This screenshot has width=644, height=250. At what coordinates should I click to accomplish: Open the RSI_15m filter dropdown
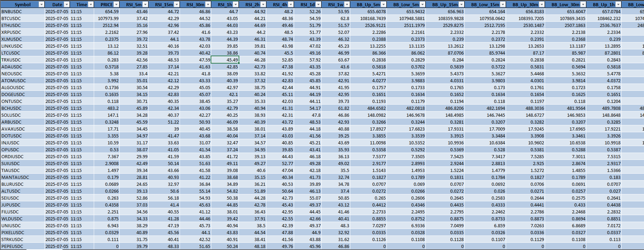(x=177, y=4)
